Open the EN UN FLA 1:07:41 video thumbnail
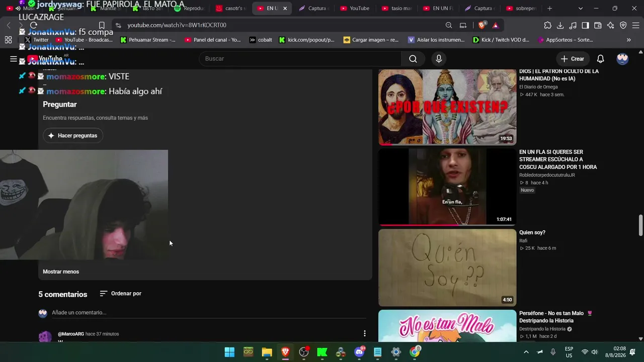This screenshot has width=644, height=362. click(447, 187)
